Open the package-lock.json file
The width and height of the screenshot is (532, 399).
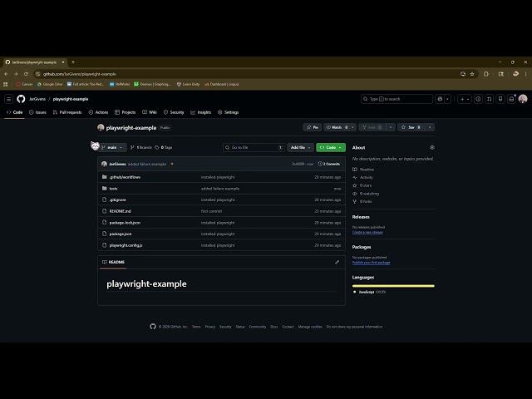(x=125, y=223)
